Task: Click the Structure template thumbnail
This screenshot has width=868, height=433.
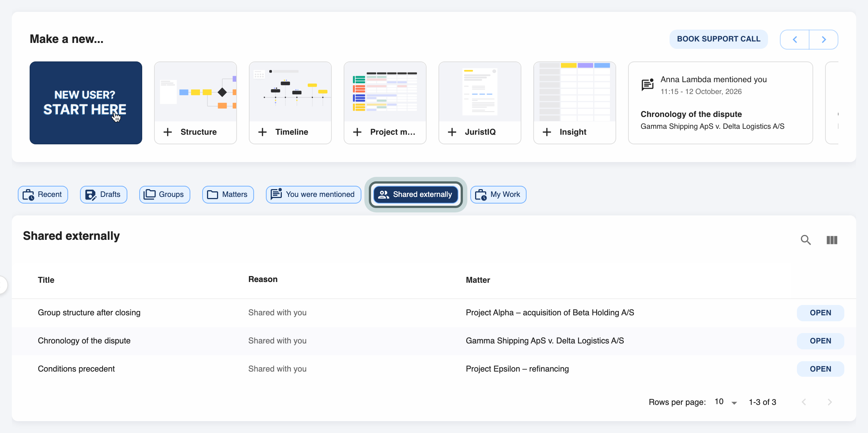Action: pyautogui.click(x=196, y=92)
